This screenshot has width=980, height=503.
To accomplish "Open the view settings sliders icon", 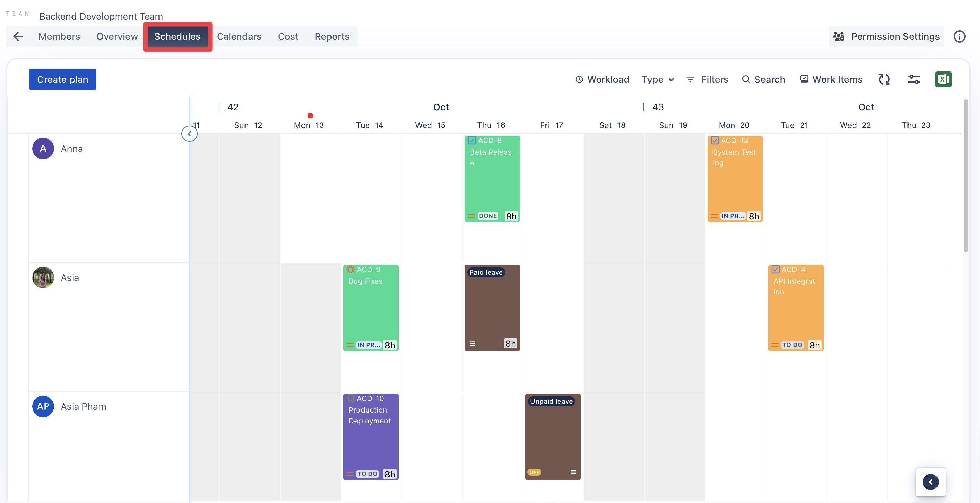I will pos(914,79).
